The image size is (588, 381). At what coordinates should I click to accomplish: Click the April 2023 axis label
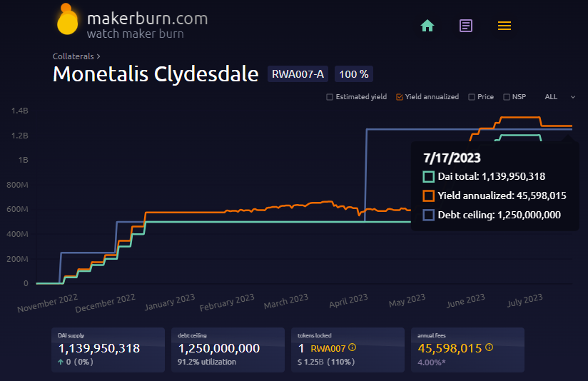point(348,300)
